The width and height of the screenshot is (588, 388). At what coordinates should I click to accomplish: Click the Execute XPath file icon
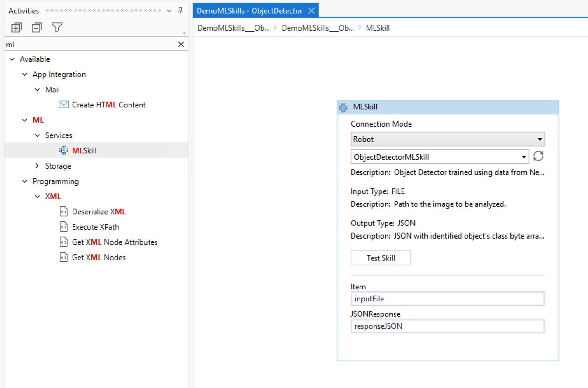click(x=64, y=227)
